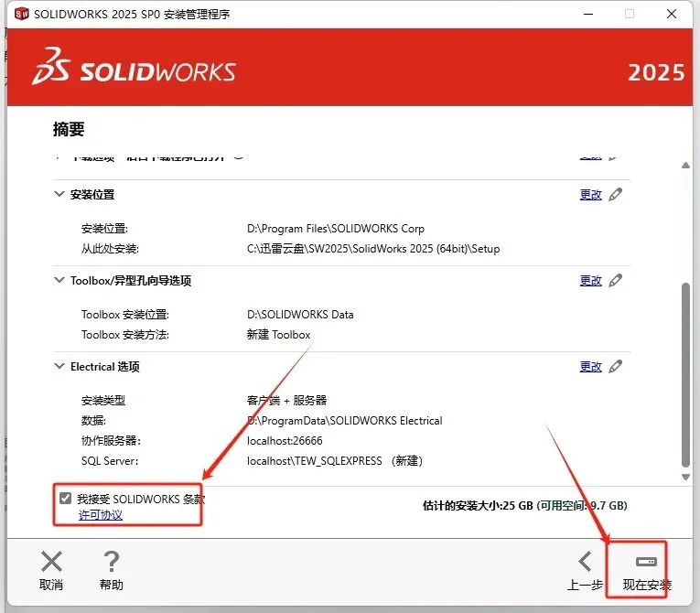Click the 3DS SOLIDWORKS logo in banner

click(134, 68)
